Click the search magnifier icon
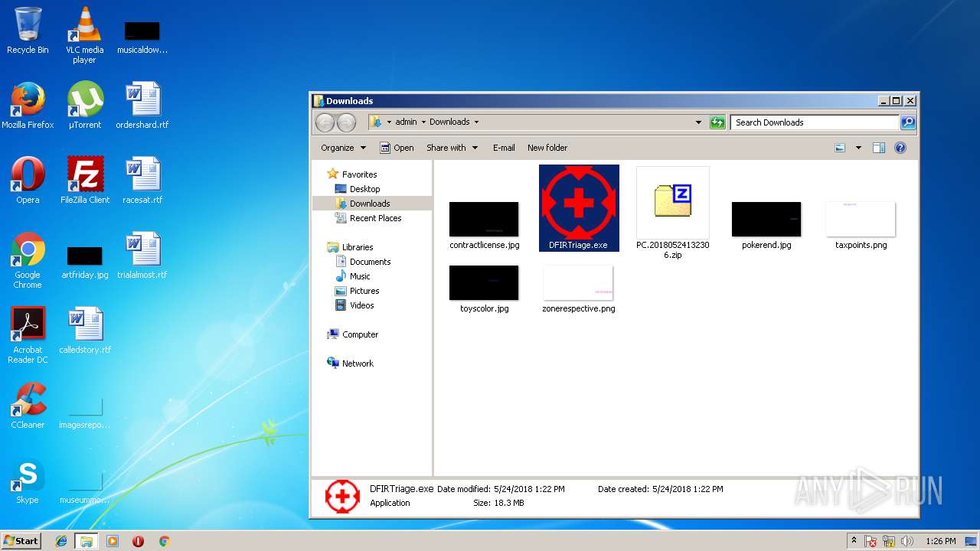 point(908,122)
